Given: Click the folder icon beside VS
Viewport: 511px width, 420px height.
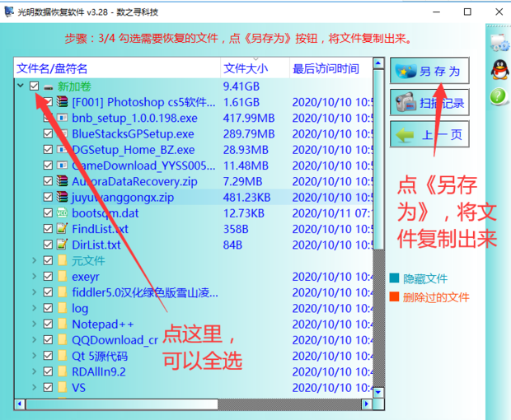Looking at the screenshot, I should [63, 387].
